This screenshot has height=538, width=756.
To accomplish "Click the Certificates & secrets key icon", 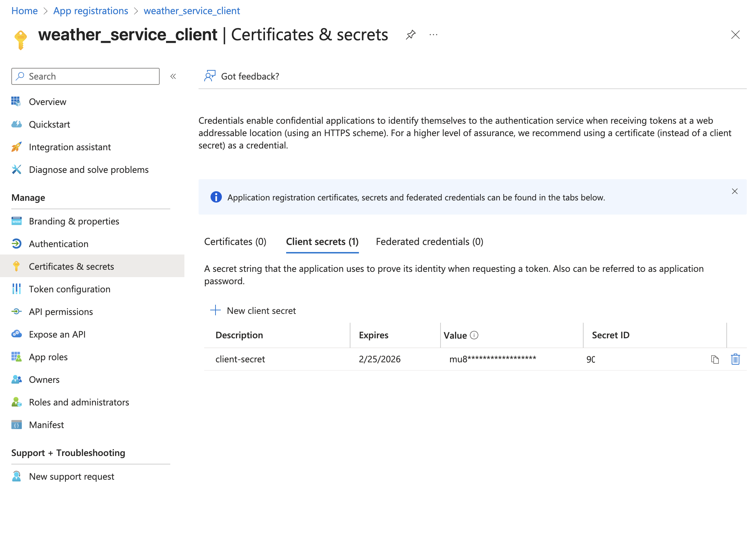I will [16, 266].
